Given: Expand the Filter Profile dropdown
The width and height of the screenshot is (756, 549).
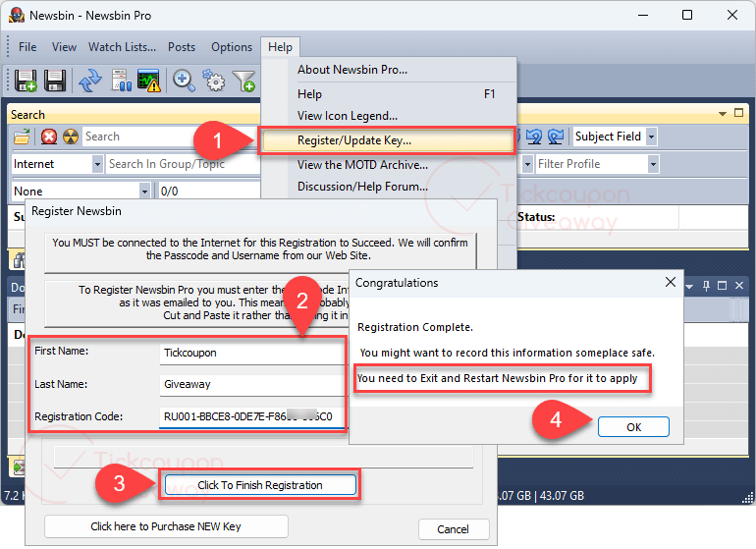Looking at the screenshot, I should (x=653, y=165).
